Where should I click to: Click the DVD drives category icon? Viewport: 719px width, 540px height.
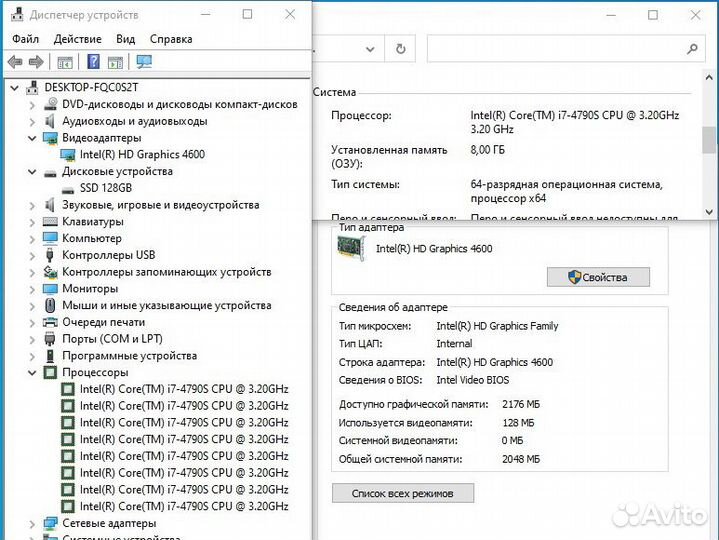pyautogui.click(x=50, y=104)
